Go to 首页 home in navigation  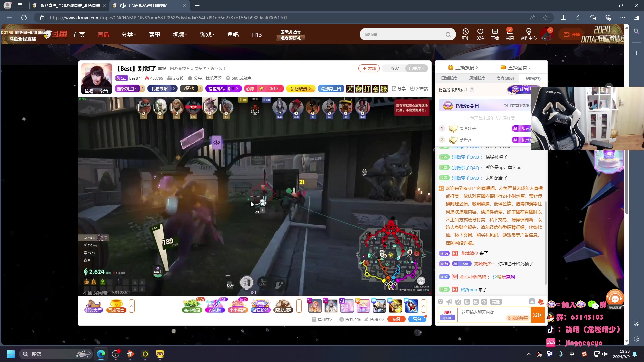click(79, 35)
